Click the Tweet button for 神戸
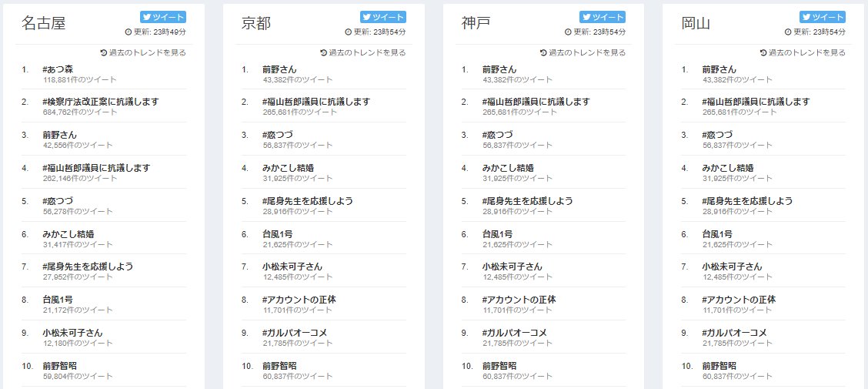The height and width of the screenshot is (389, 868). tap(603, 17)
